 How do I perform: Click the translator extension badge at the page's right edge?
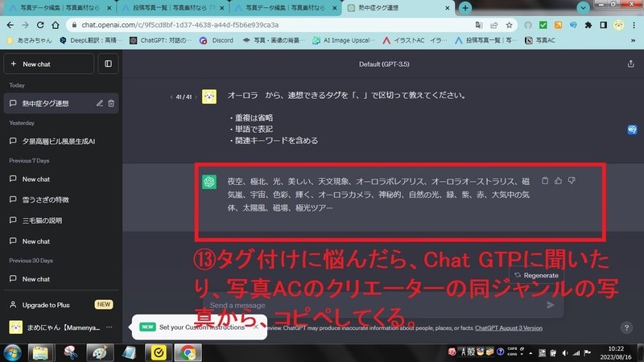pos(632,130)
